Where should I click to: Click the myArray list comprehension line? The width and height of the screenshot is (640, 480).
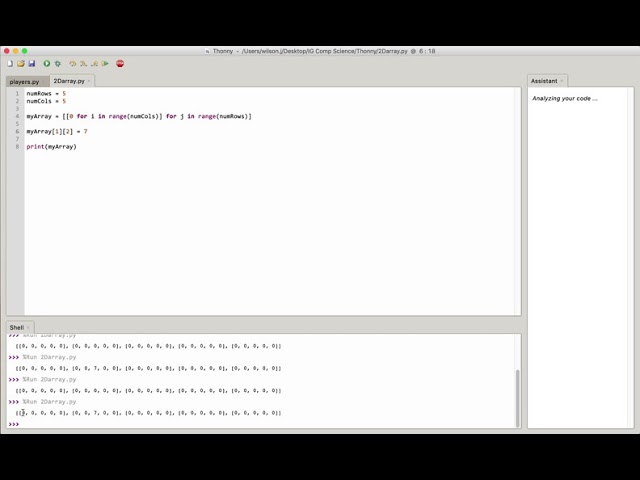pyautogui.click(x=139, y=116)
